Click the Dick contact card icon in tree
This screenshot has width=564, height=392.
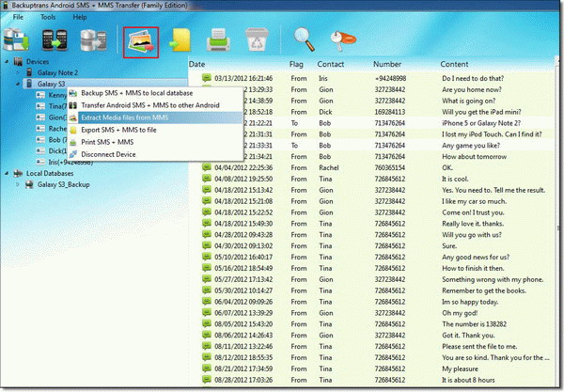point(40,150)
